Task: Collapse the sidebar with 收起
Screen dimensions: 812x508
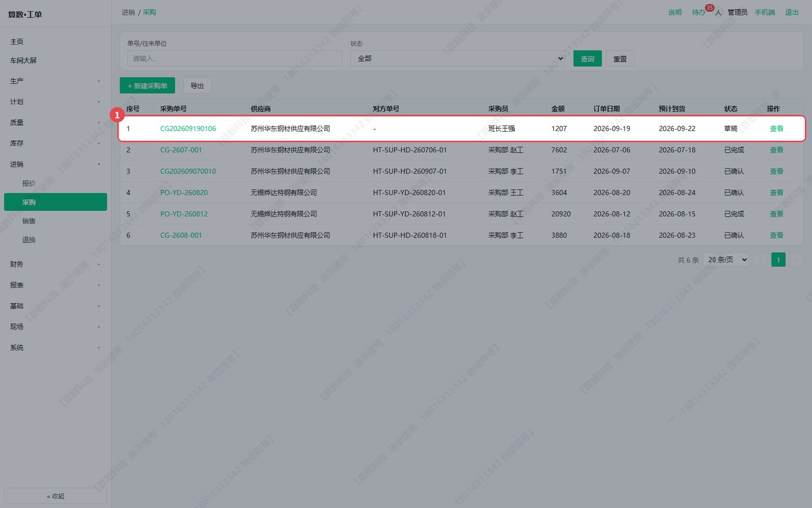Action: 55,496
